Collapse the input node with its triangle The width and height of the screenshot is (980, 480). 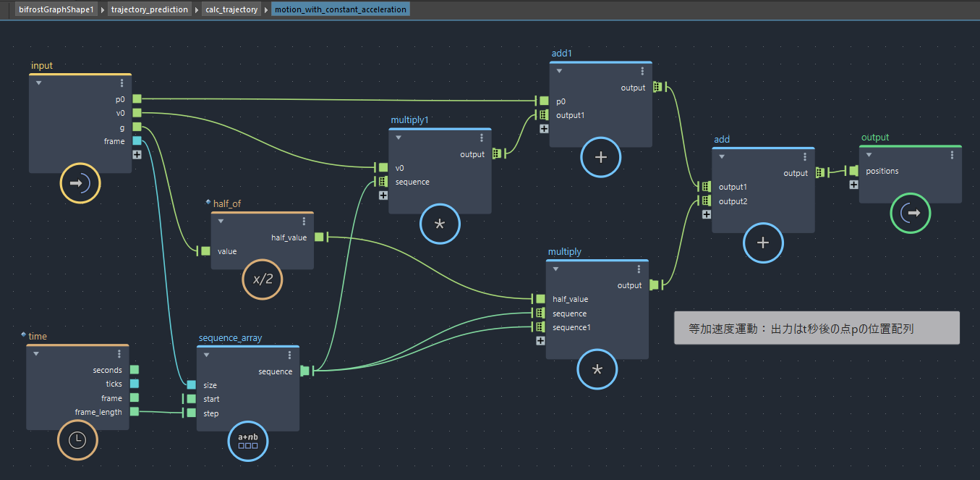[39, 83]
